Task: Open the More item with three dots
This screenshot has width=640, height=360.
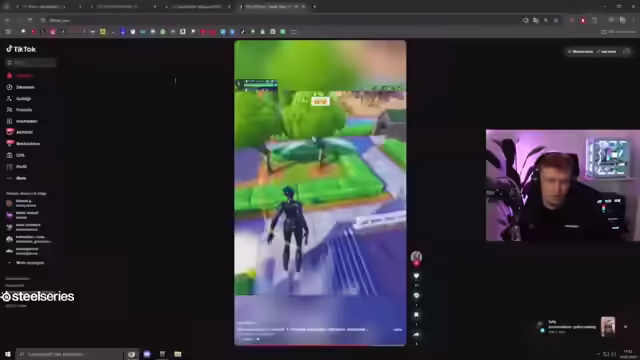Action: [x=16, y=178]
